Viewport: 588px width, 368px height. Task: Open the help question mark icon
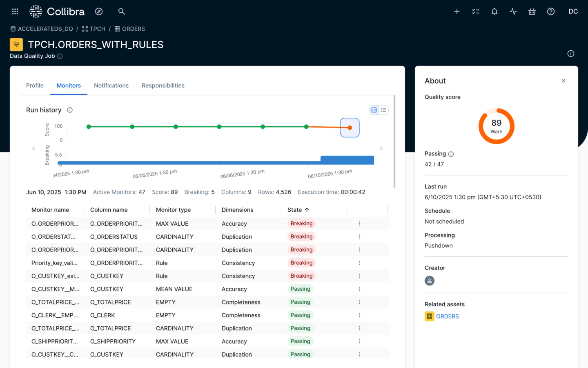click(x=551, y=11)
